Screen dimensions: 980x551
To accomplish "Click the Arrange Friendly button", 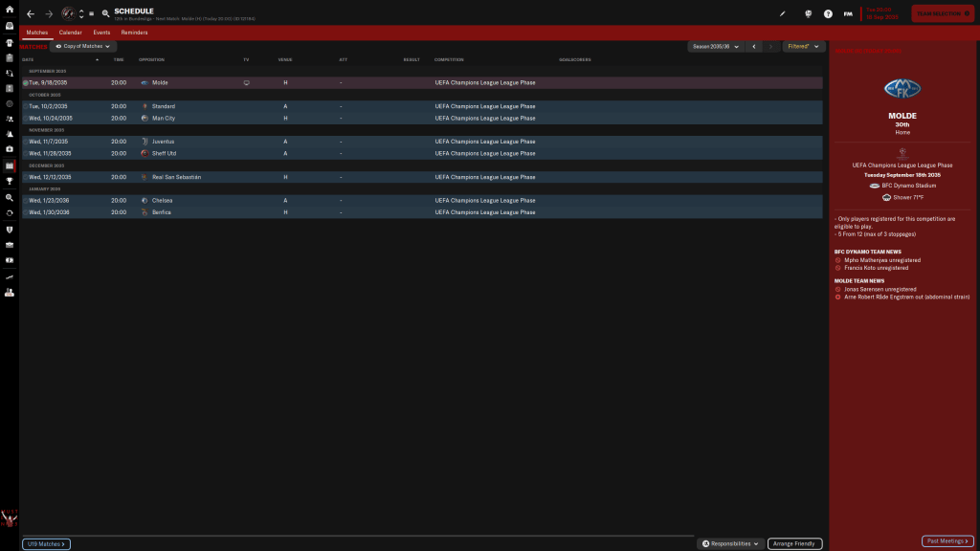I will (794, 543).
